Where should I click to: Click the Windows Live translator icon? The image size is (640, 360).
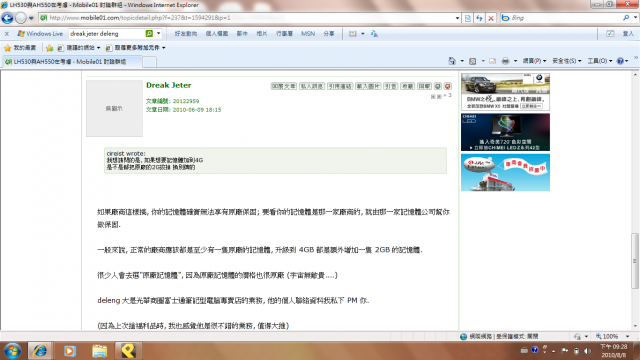tap(374, 34)
